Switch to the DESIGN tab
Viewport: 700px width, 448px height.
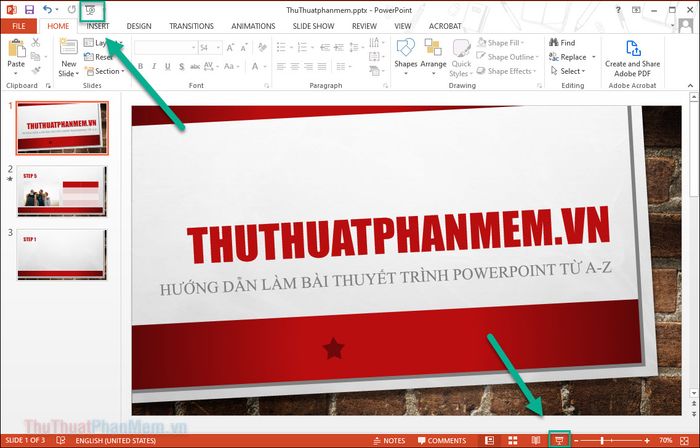[x=139, y=26]
